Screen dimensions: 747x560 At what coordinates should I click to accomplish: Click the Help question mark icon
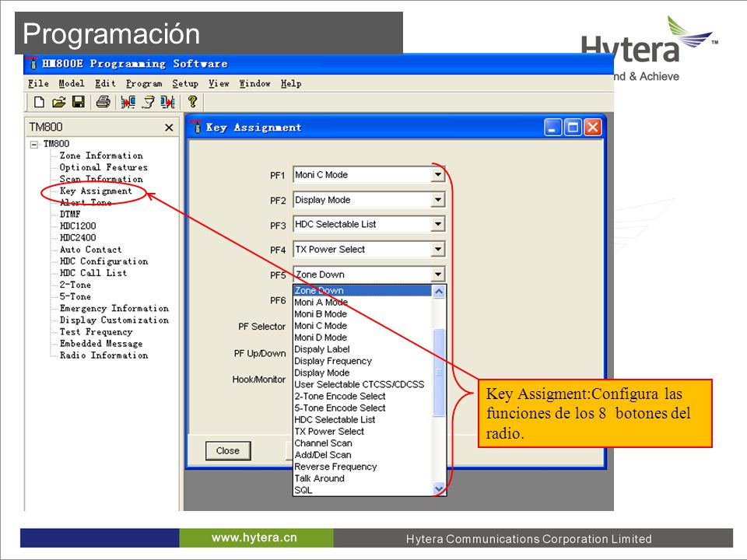point(192,101)
